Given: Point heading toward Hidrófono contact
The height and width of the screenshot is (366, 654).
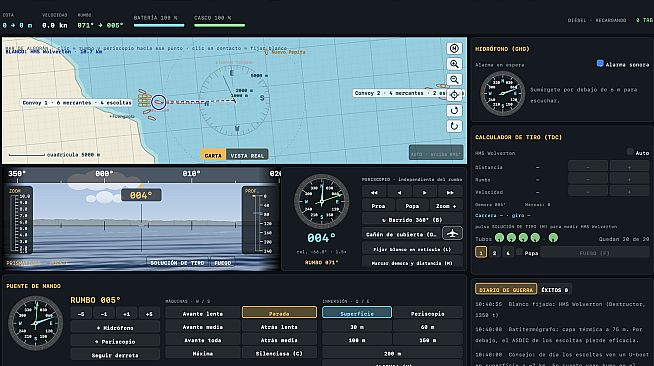Looking at the screenshot, I should [x=115, y=328].
